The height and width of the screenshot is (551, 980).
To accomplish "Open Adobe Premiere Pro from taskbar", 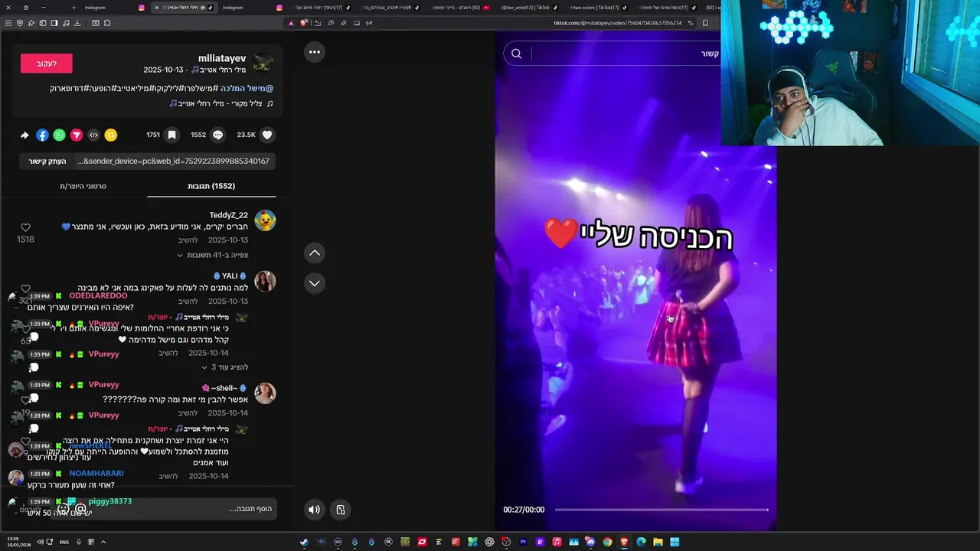I will click(523, 542).
